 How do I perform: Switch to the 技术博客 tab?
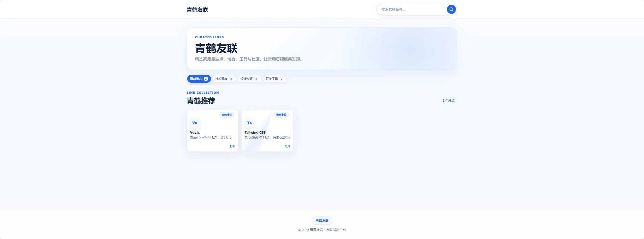coord(224,79)
